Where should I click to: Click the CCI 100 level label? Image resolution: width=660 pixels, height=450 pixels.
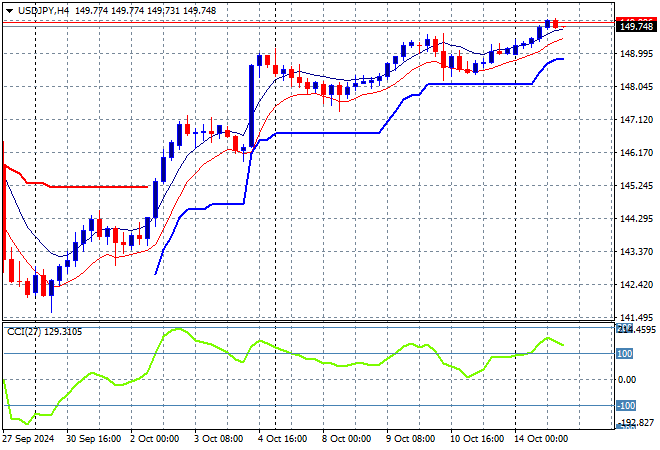624,354
